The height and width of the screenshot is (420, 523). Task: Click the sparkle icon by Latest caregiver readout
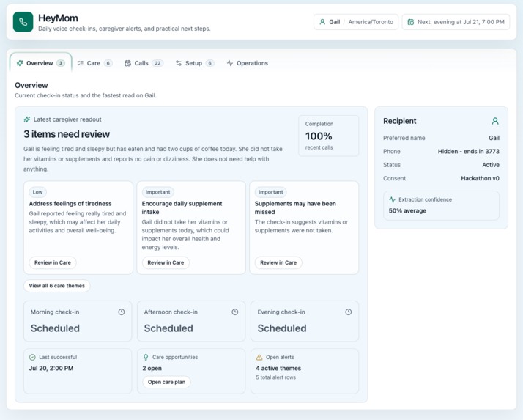pos(27,119)
